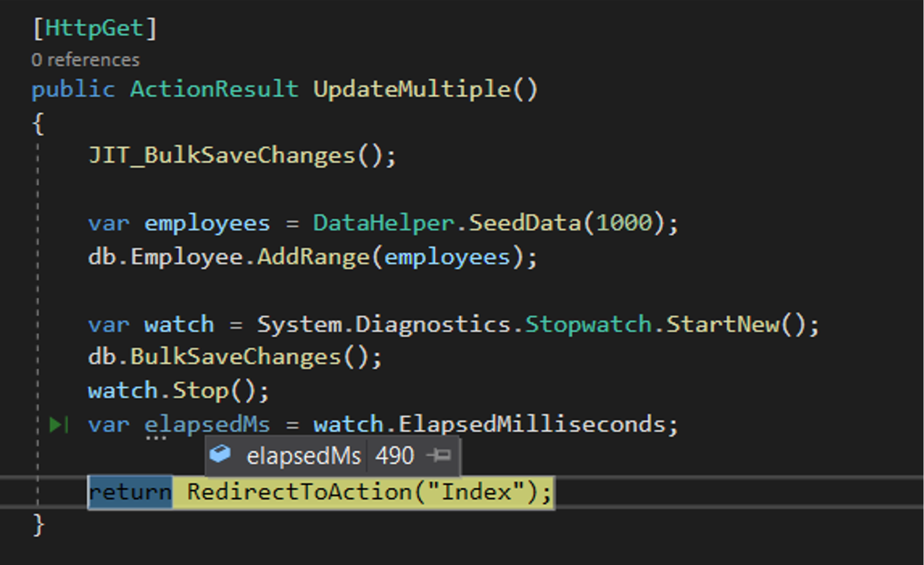Click the blue variable cube icon in data tip
This screenshot has width=924, height=565.
(x=220, y=454)
